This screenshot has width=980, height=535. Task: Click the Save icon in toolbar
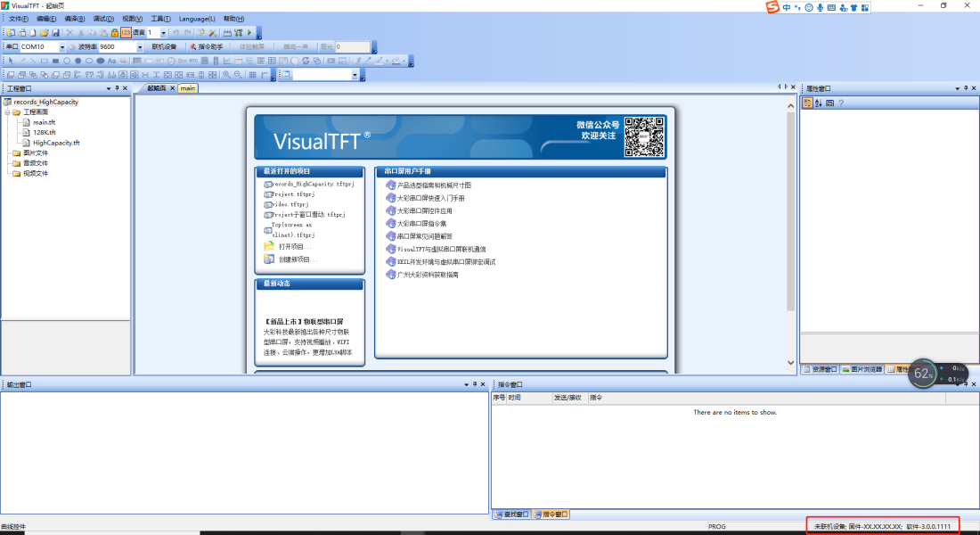click(x=55, y=33)
